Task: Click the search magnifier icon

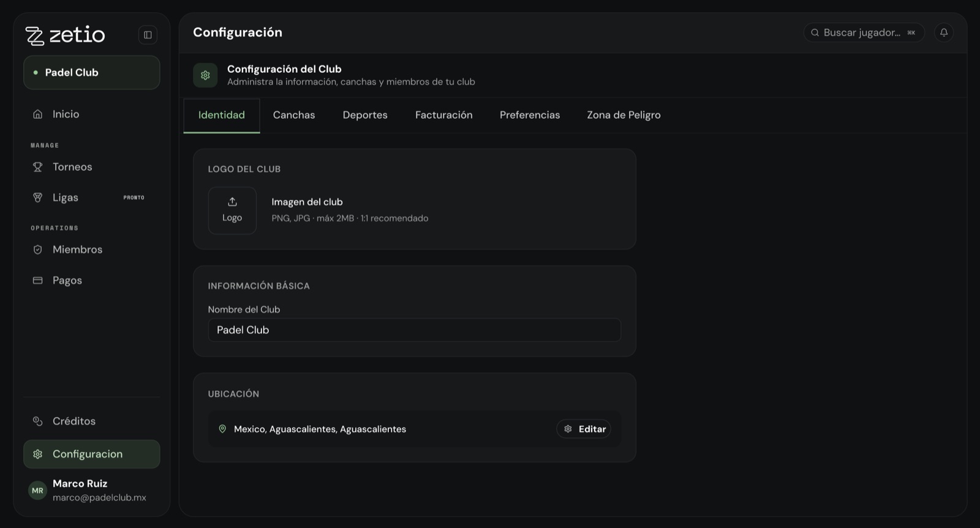Action: point(815,32)
